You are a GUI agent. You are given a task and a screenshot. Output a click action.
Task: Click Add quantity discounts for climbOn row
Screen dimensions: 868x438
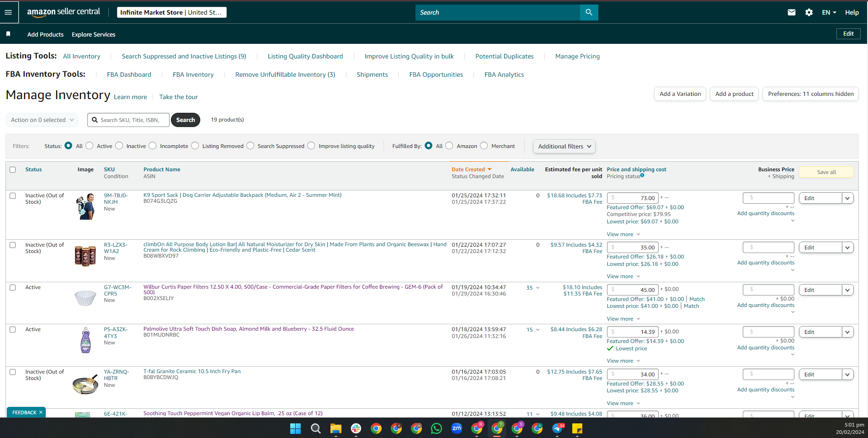click(766, 263)
